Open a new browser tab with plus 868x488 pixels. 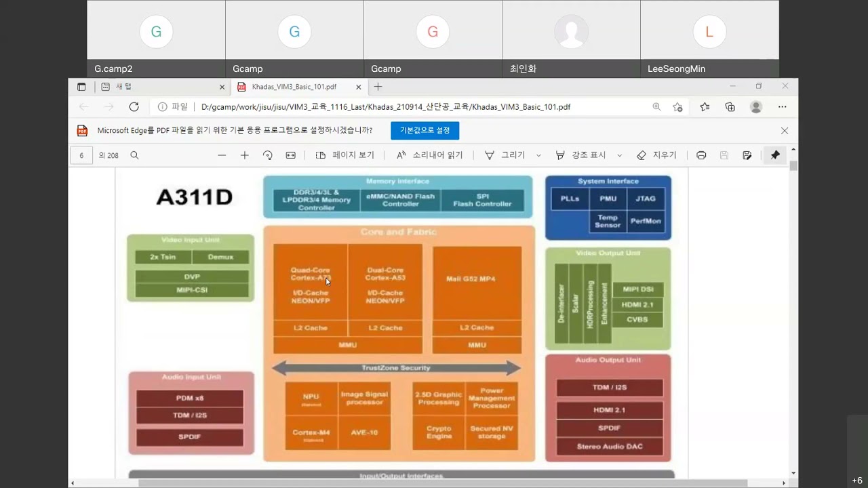(378, 87)
